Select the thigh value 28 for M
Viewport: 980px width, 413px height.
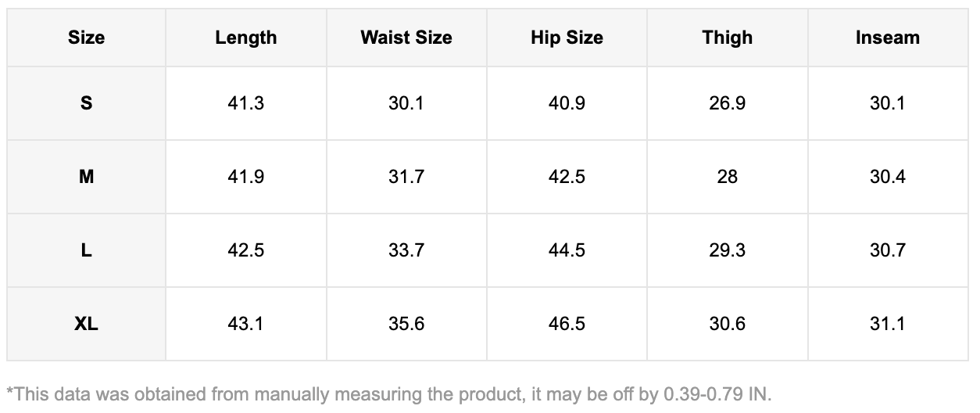click(727, 177)
